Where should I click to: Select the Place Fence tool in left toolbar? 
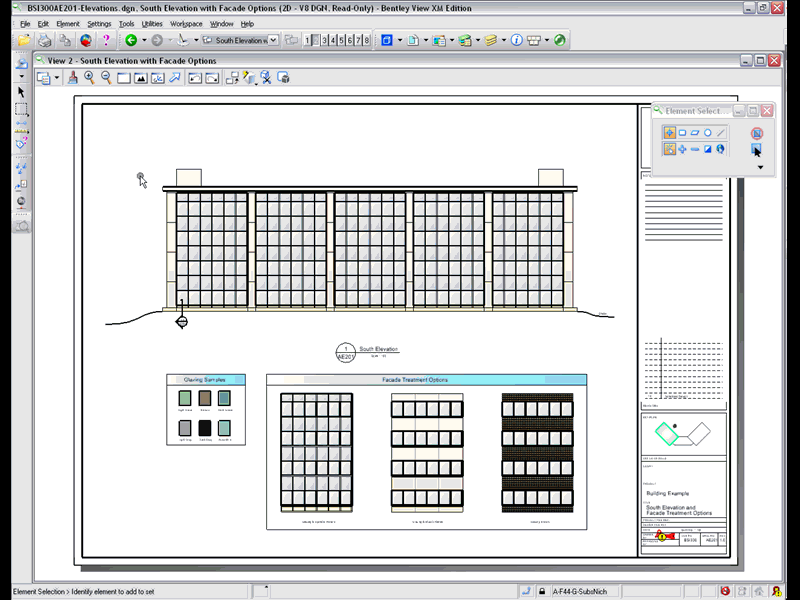tap(22, 109)
